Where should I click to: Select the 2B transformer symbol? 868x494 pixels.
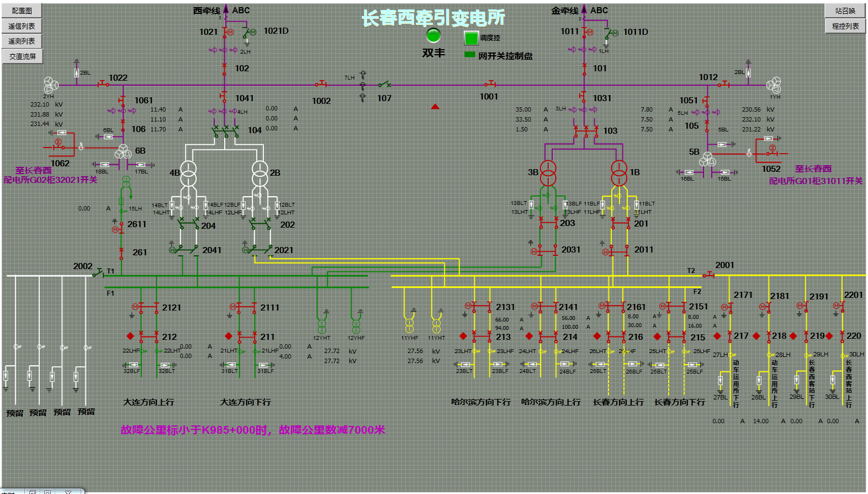tap(260, 174)
